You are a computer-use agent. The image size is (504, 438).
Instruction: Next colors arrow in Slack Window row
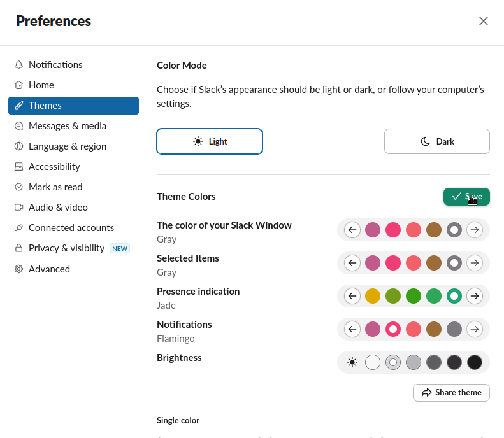[475, 230]
